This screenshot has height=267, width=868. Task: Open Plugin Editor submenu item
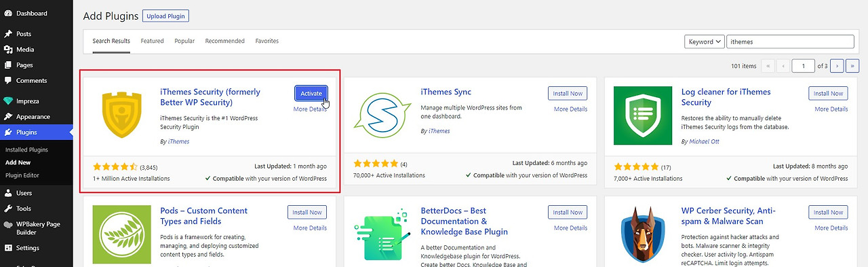(x=22, y=175)
